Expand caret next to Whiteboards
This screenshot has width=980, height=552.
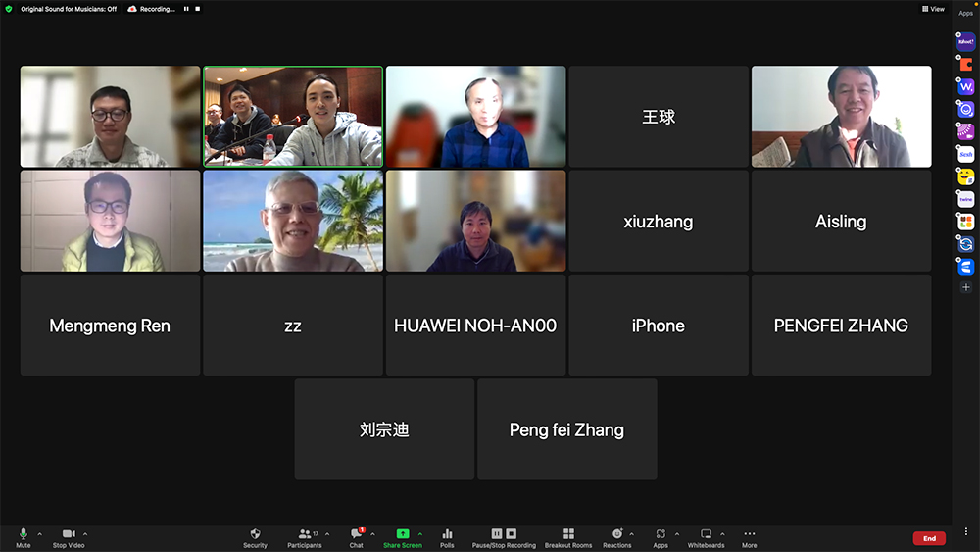pyautogui.click(x=723, y=534)
